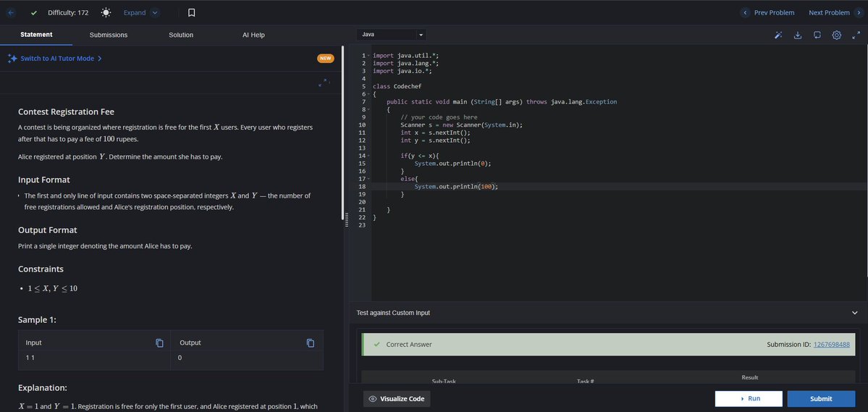
Task: Click code line 18 System.out.println(100)
Action: [x=456, y=187]
